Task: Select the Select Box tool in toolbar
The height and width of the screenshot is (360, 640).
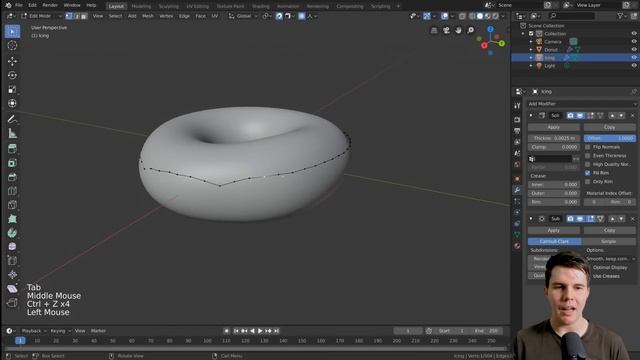Action: pyautogui.click(x=12, y=31)
